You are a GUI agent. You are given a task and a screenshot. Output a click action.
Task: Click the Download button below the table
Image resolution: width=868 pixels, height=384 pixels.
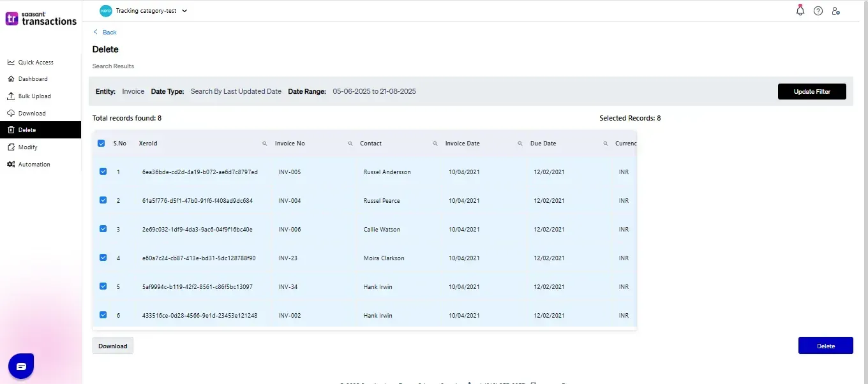[x=113, y=346]
